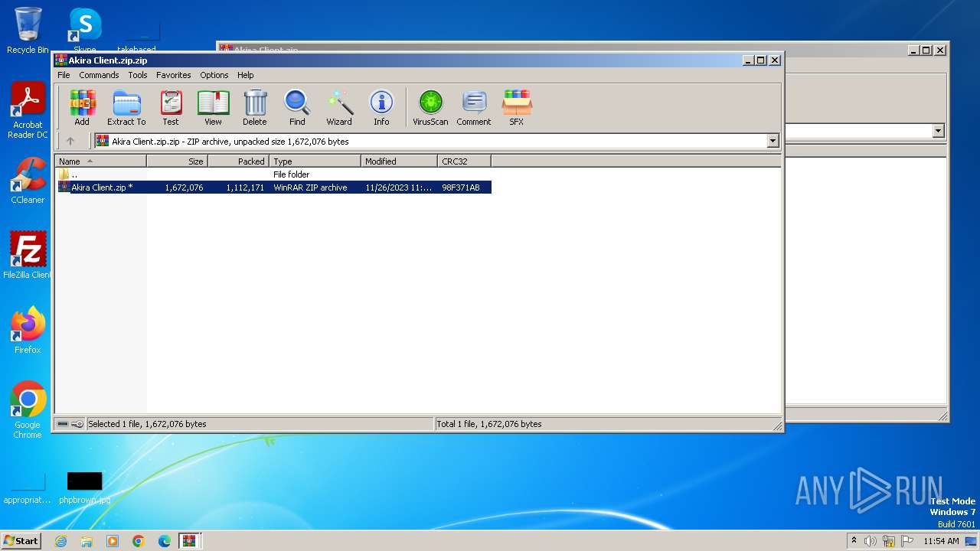Click the drive icon in status bar

coord(63,424)
